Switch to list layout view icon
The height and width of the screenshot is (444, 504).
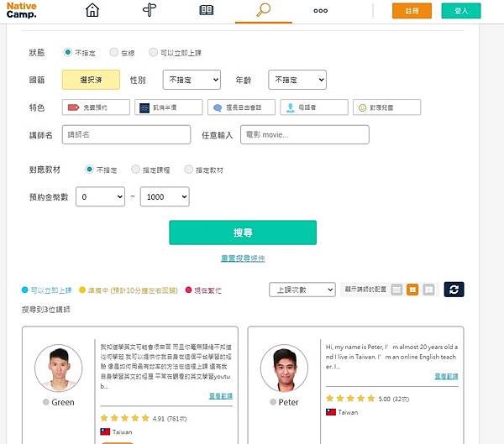(x=396, y=290)
